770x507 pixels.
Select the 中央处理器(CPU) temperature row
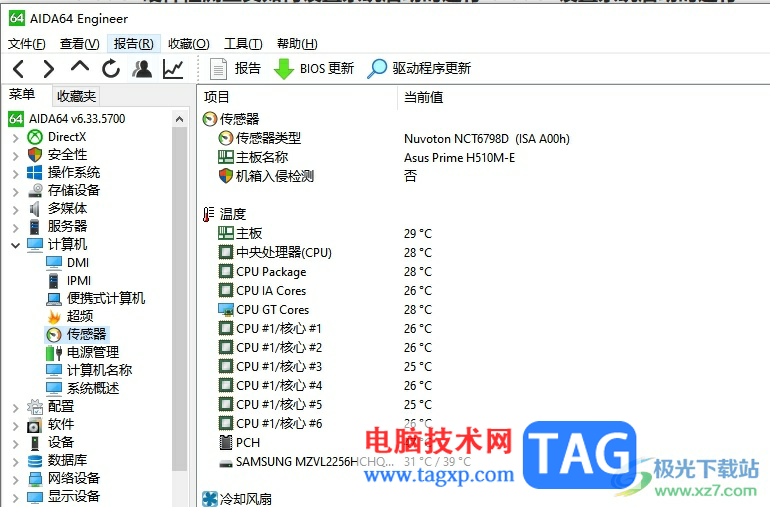(x=325, y=253)
